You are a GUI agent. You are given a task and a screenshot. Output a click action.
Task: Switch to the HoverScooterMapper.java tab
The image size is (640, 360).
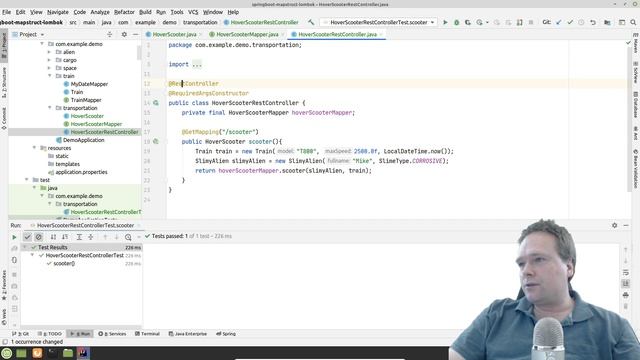247,35
